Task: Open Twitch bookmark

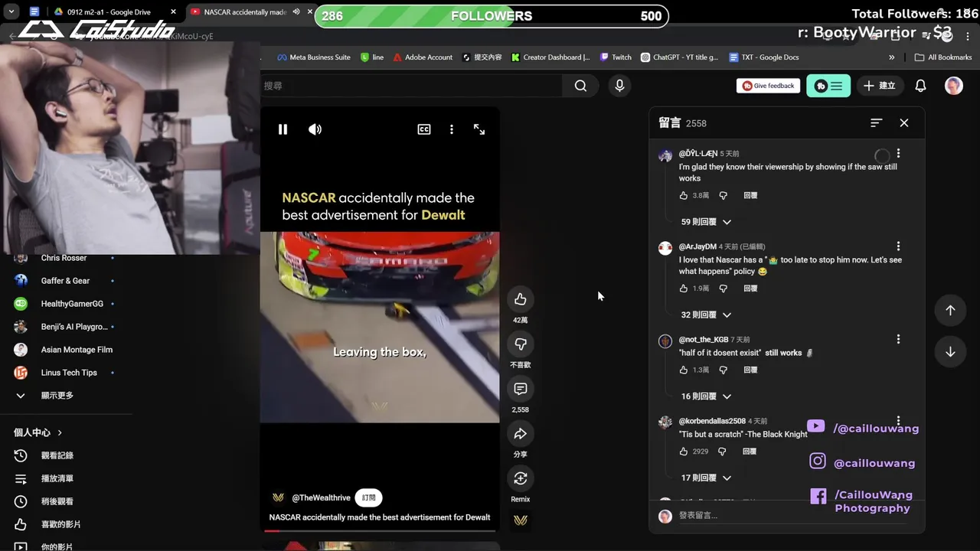Action: [x=616, y=57]
